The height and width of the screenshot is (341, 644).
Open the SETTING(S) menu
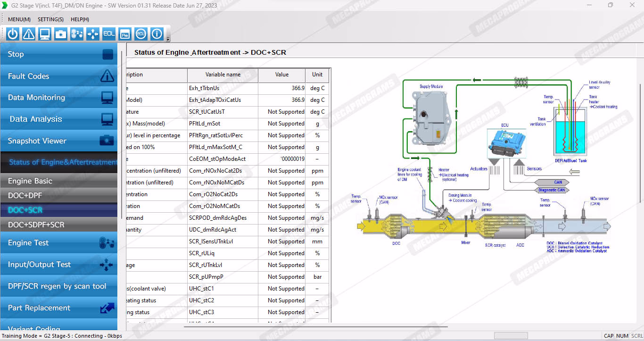tap(50, 19)
